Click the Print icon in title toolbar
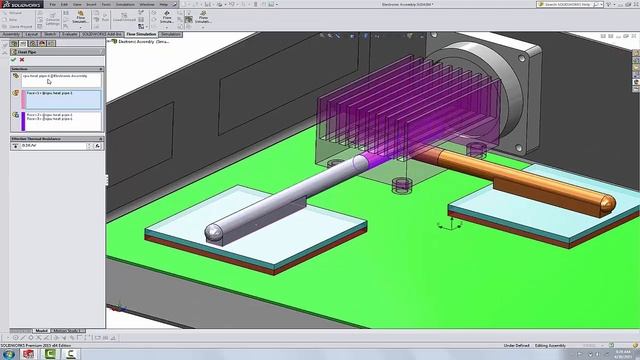Viewport: 640px width, 360px height. coord(220,4)
